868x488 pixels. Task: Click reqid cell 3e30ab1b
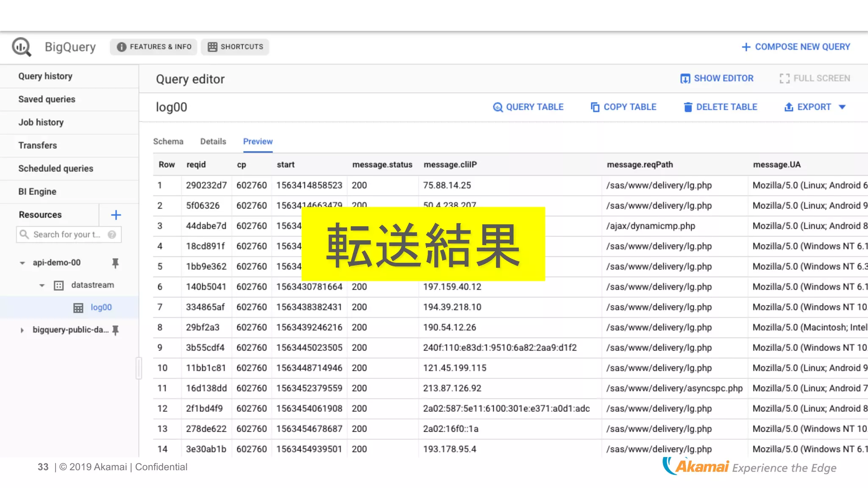click(x=206, y=449)
